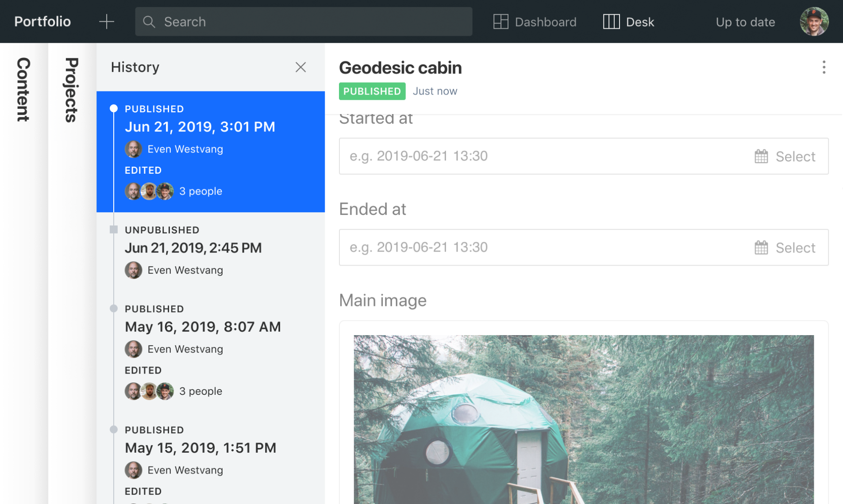Go to Portfolio home
843x504 pixels.
tap(42, 21)
